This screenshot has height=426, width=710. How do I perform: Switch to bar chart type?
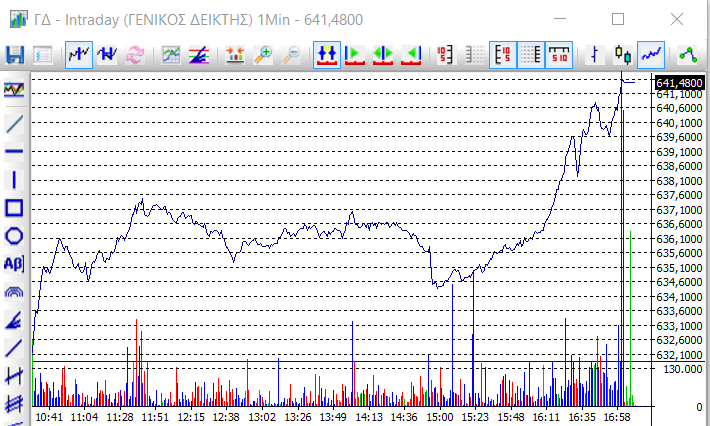click(x=595, y=55)
